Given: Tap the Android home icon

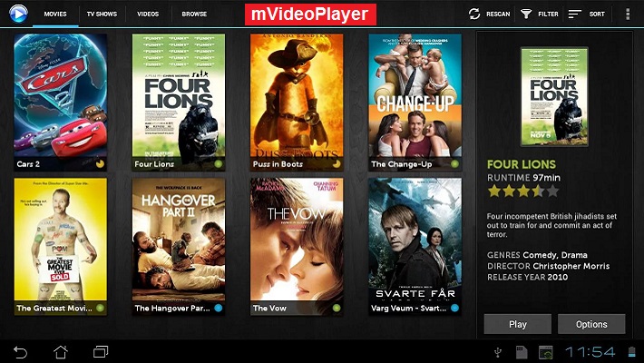Looking at the screenshot, I should point(61,351).
